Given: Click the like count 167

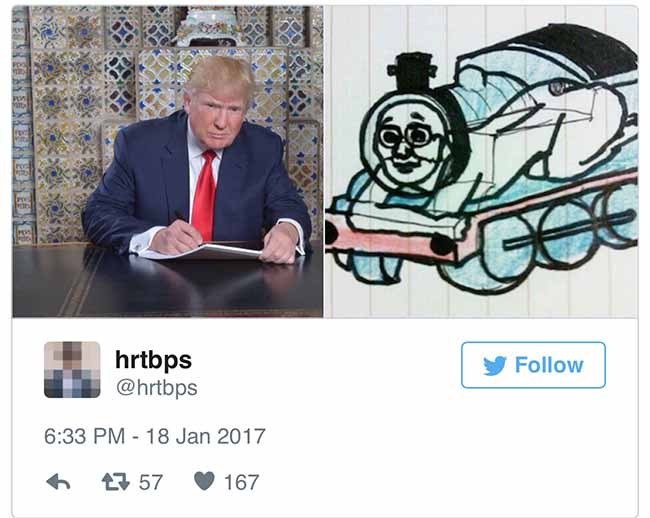Looking at the screenshot, I should [242, 482].
